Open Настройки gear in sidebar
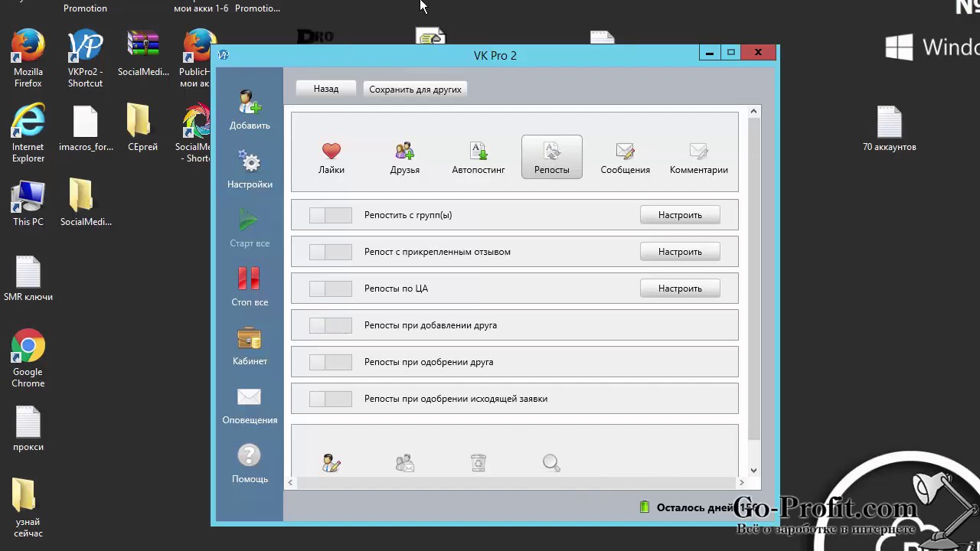Screen dimensions: 980x551 (x=250, y=168)
